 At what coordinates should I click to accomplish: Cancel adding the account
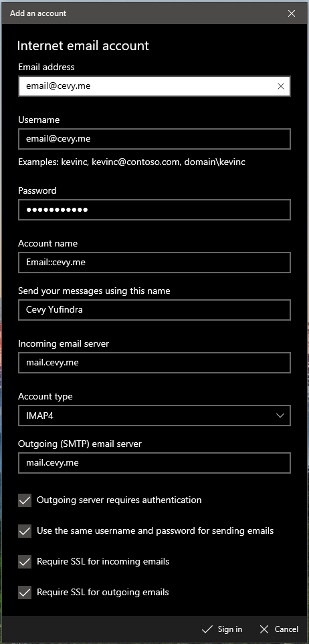click(x=279, y=629)
